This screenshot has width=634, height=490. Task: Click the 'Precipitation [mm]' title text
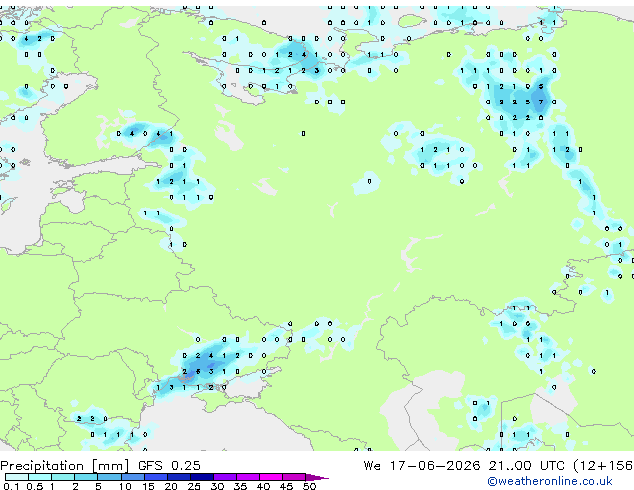coord(65,466)
